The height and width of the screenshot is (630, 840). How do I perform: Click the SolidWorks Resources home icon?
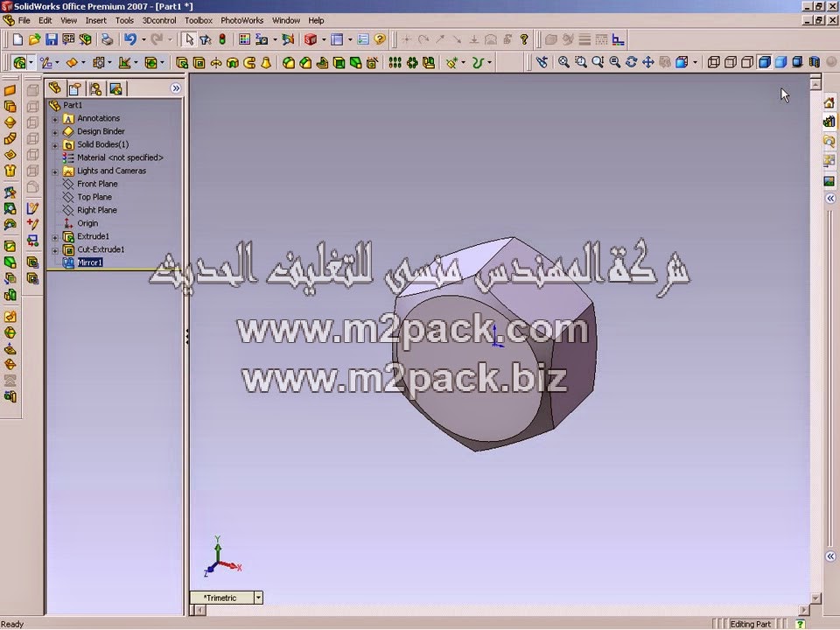(829, 102)
